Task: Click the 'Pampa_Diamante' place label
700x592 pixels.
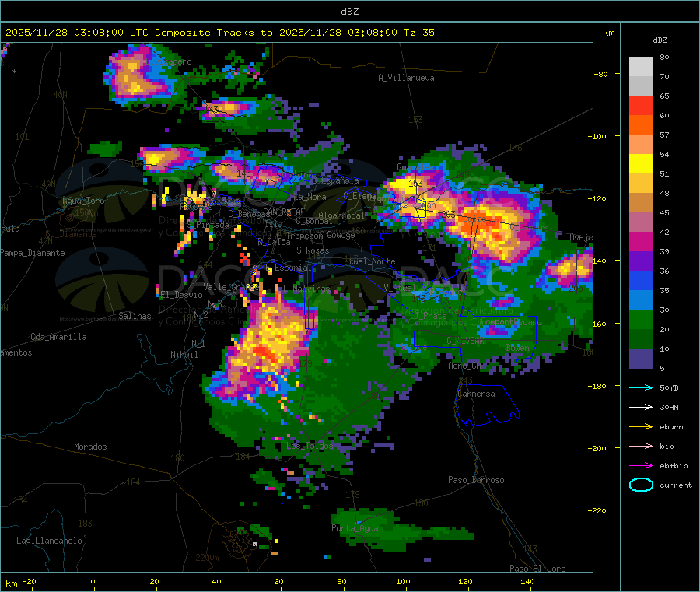Action: coord(33,253)
